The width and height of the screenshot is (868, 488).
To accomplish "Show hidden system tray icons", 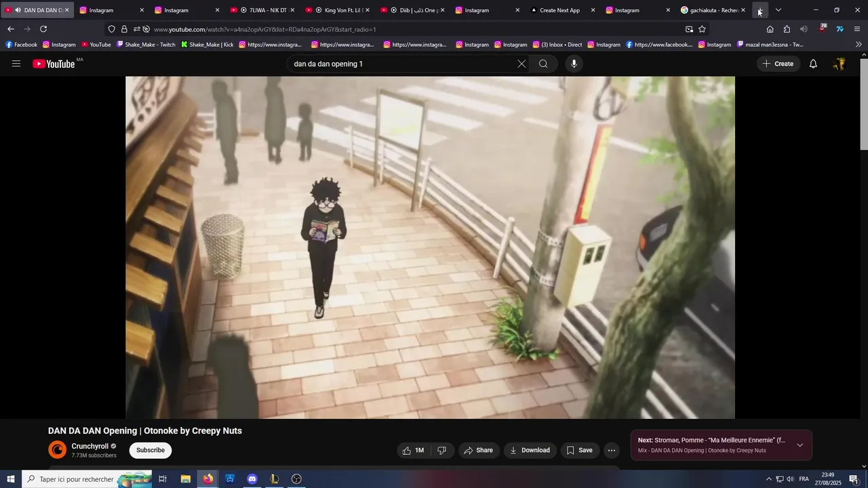I will pos(768,479).
